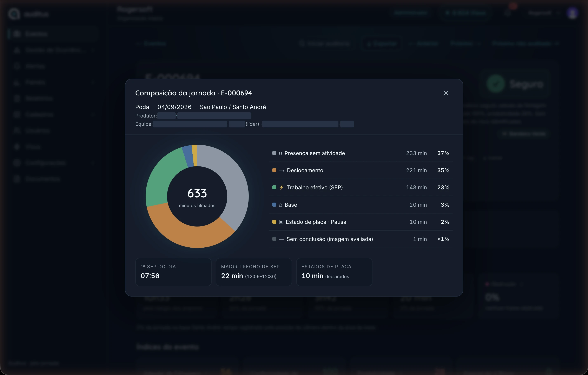Click the 'Deslocamento' label

pos(305,170)
